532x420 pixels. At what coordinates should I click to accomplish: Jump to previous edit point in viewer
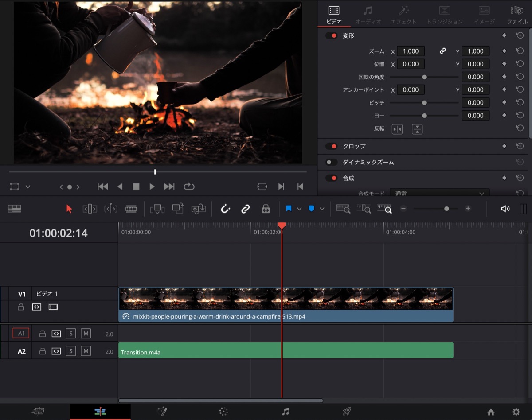(300, 187)
